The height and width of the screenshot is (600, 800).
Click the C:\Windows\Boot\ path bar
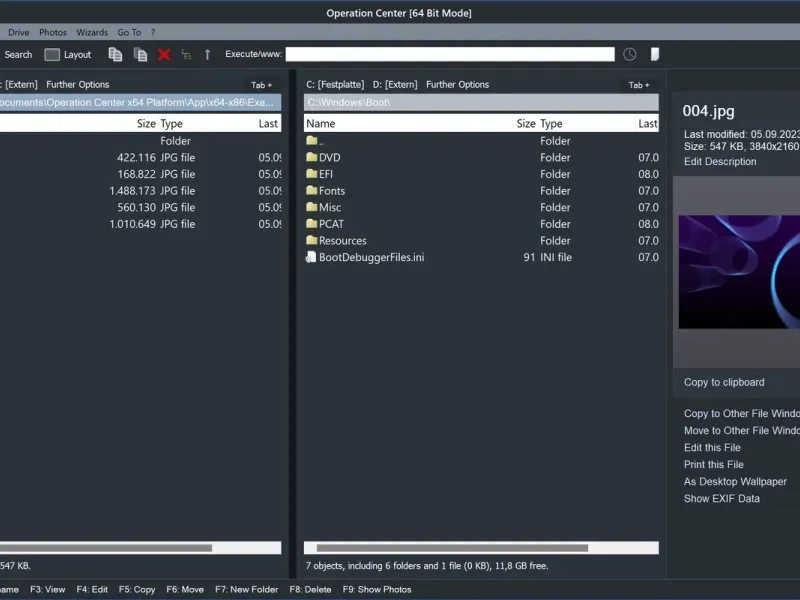click(481, 102)
